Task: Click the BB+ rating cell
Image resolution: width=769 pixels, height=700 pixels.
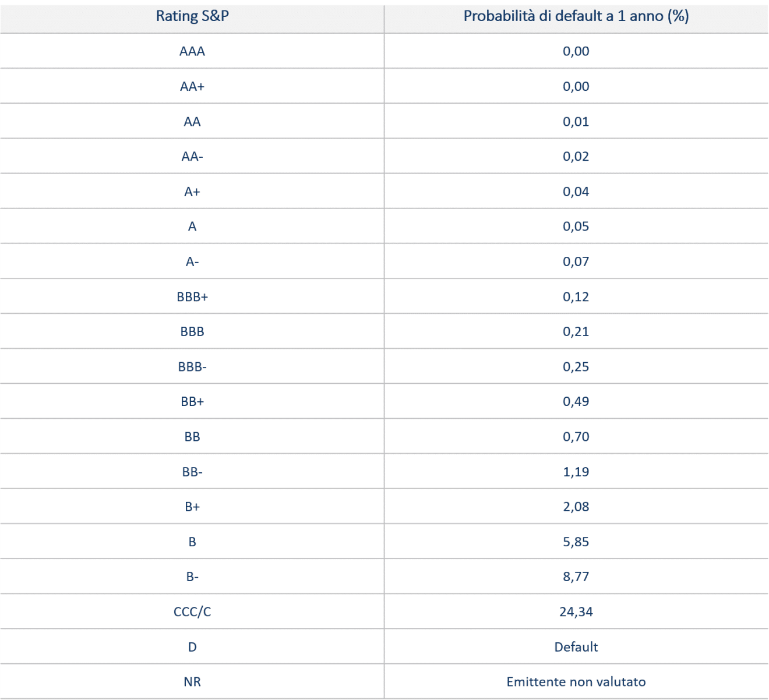Action: tap(192, 401)
